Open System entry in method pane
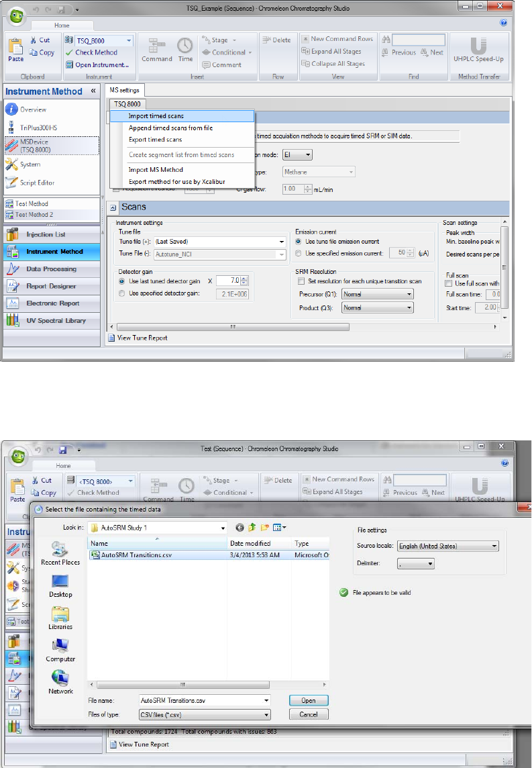 23,164
